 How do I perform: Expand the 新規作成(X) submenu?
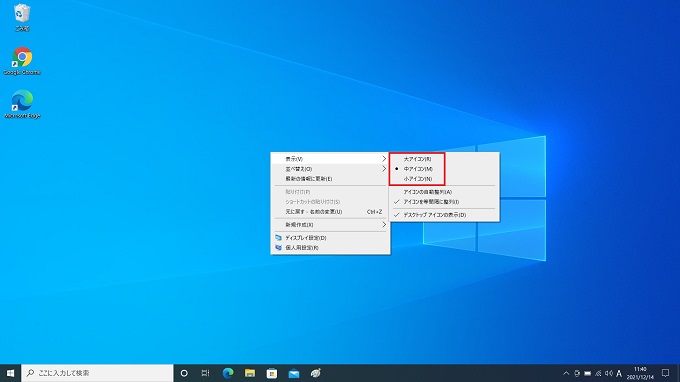tap(330, 225)
